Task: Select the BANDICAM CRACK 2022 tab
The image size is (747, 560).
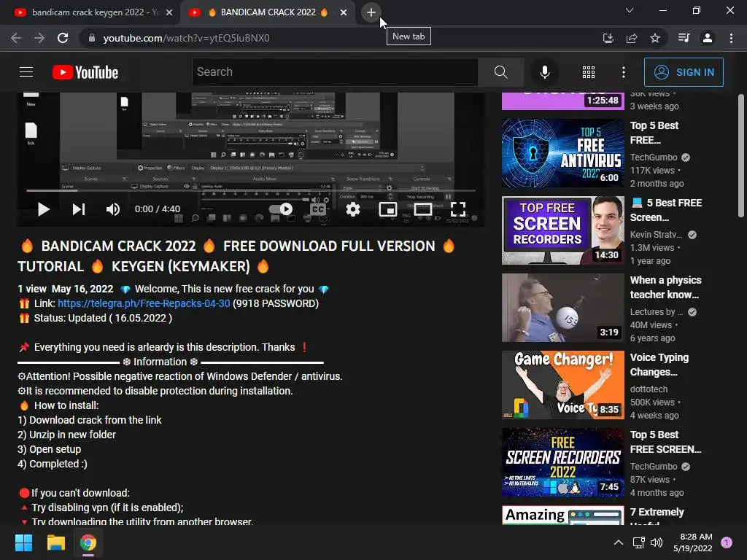Action: click(x=267, y=12)
